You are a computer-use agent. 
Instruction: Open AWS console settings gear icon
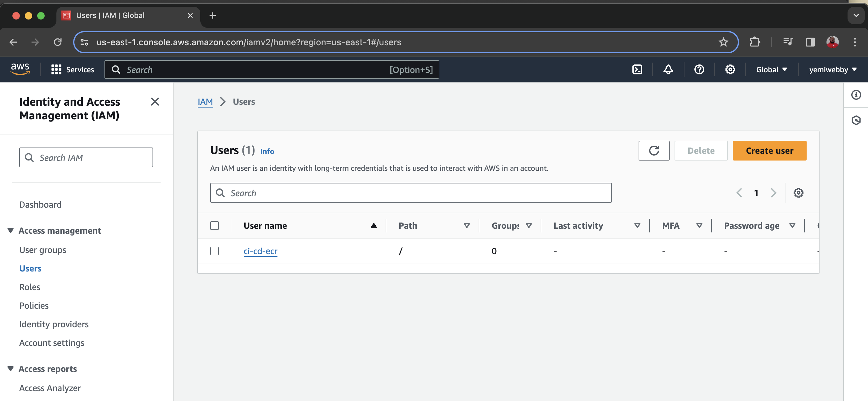pyautogui.click(x=730, y=69)
